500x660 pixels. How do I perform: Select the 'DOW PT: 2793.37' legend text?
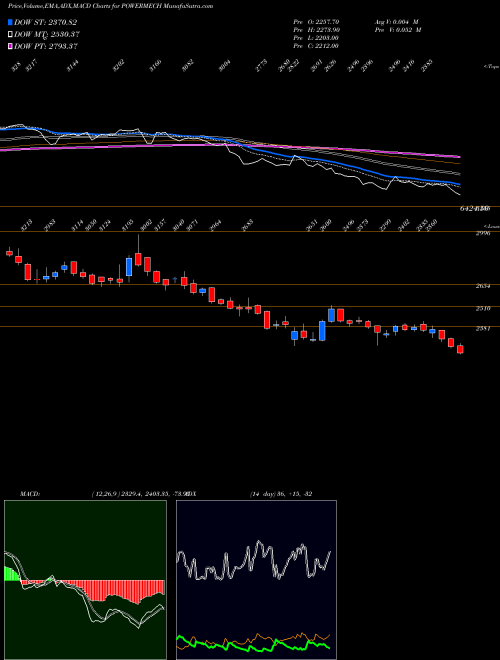(x=45, y=46)
